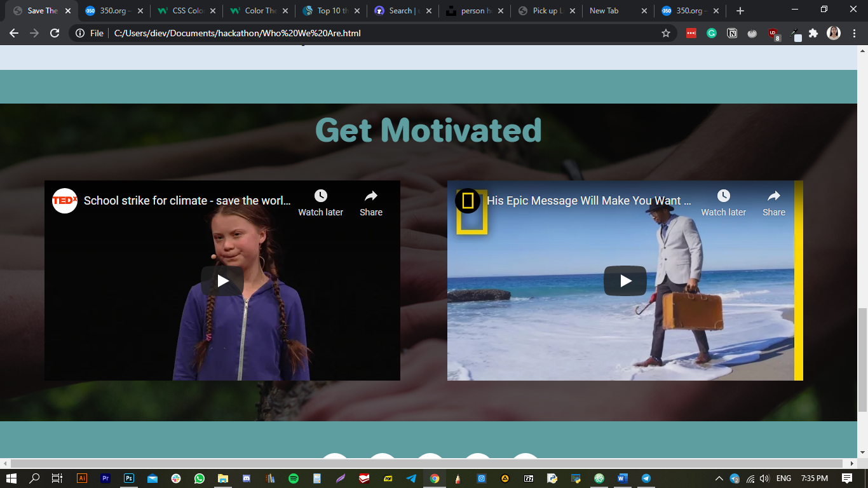Launch Adobe Photoshop from the taskbar
This screenshot has height=488, width=868.
coord(129,478)
